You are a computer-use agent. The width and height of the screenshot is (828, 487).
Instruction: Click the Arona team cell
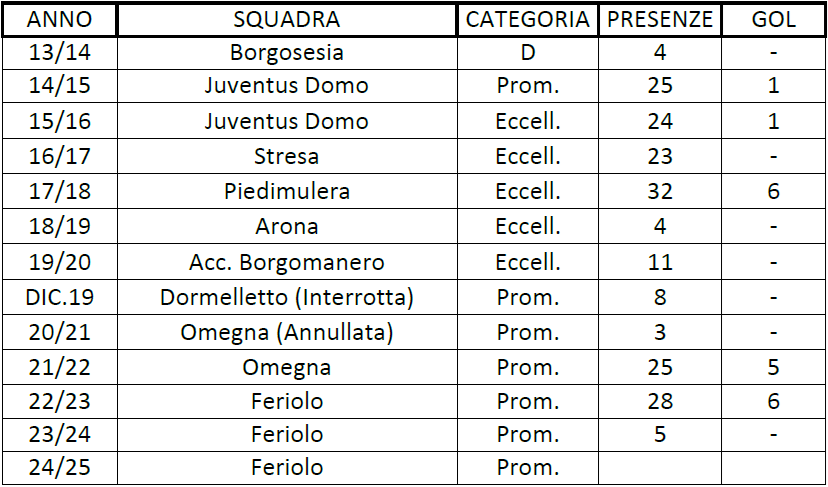pos(287,227)
